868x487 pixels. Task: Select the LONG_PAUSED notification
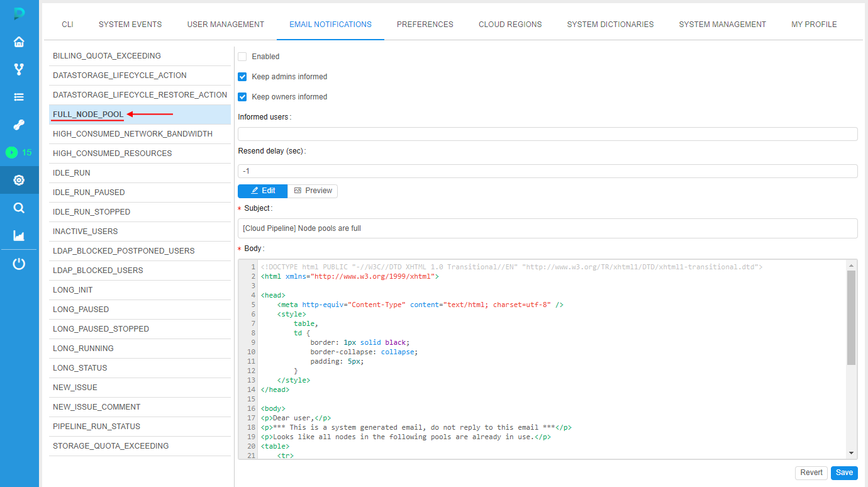click(x=140, y=310)
